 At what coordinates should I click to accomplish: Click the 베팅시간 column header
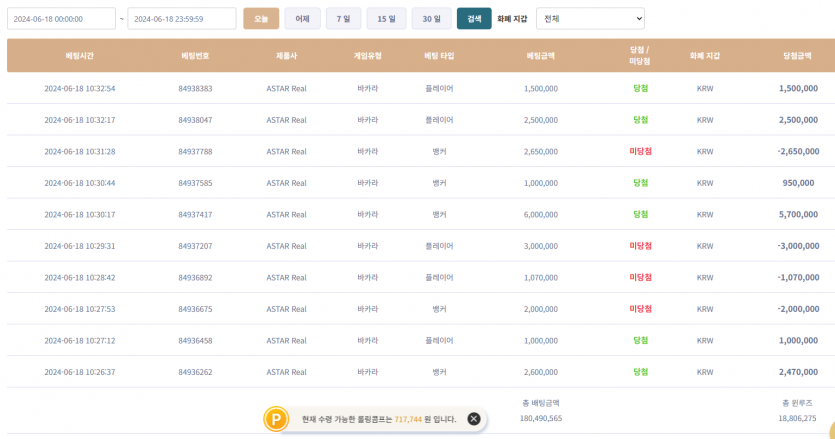(79, 55)
